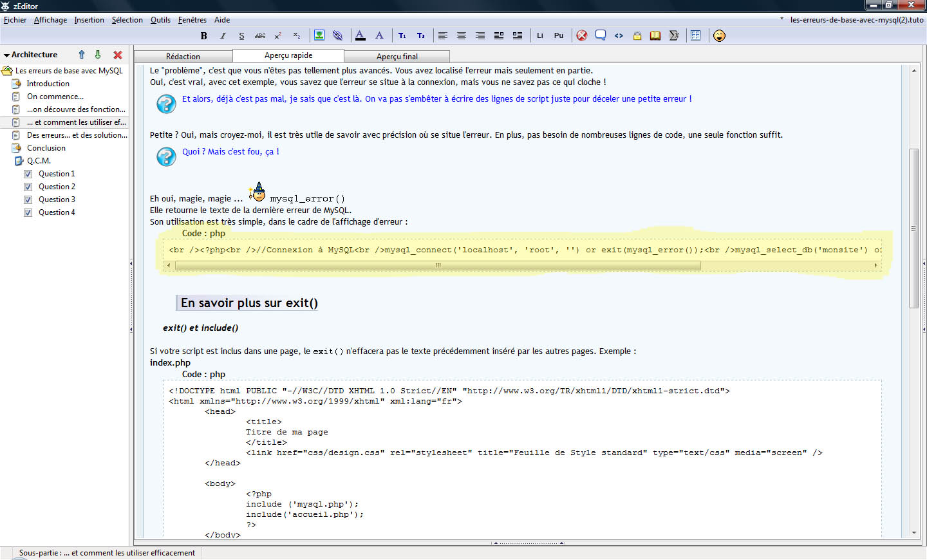The image size is (927, 560).
Task: Delete the selected Architecture item
Action: click(x=118, y=55)
